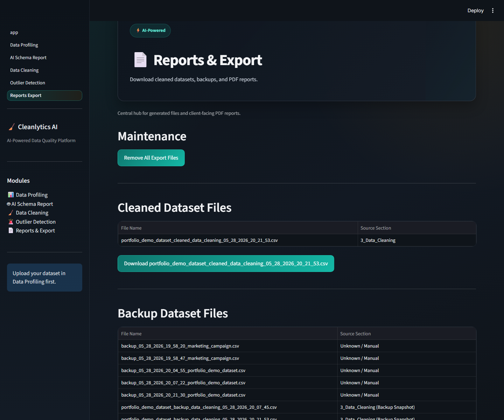504x420 pixels.
Task: Click the Outlier Detection module label text
Action: point(36,222)
